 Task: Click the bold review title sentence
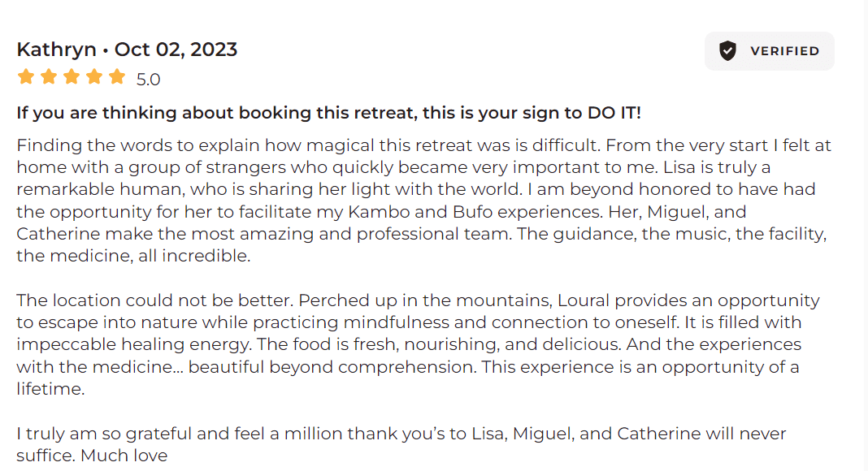click(328, 113)
